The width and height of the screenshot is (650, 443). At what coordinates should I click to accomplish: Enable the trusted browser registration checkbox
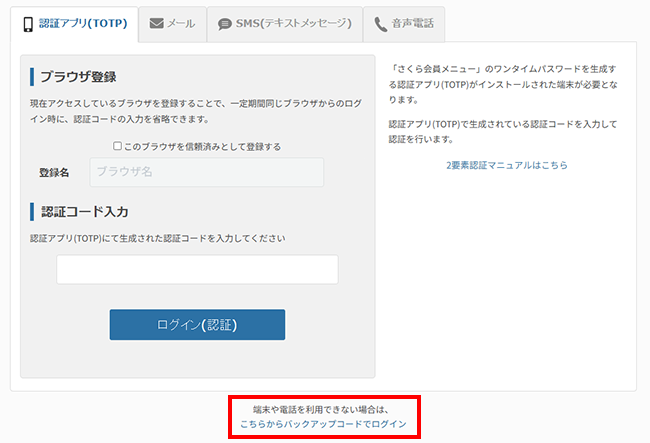(x=118, y=146)
